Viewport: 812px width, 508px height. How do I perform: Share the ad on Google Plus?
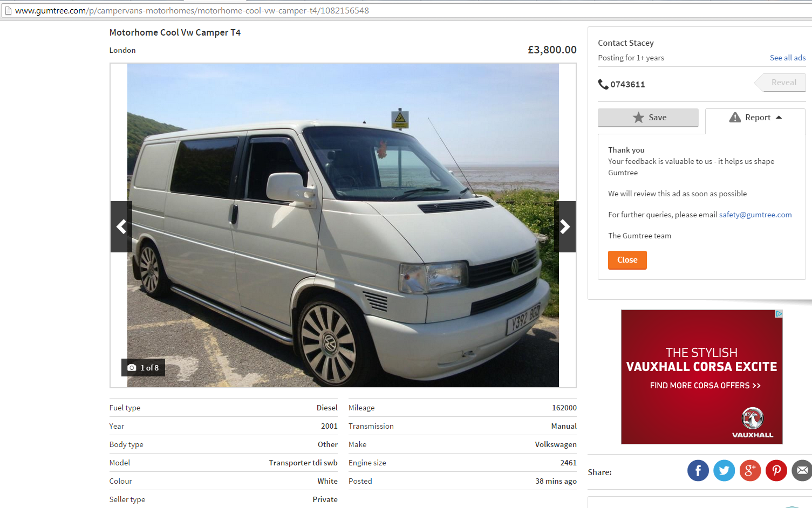[750, 470]
